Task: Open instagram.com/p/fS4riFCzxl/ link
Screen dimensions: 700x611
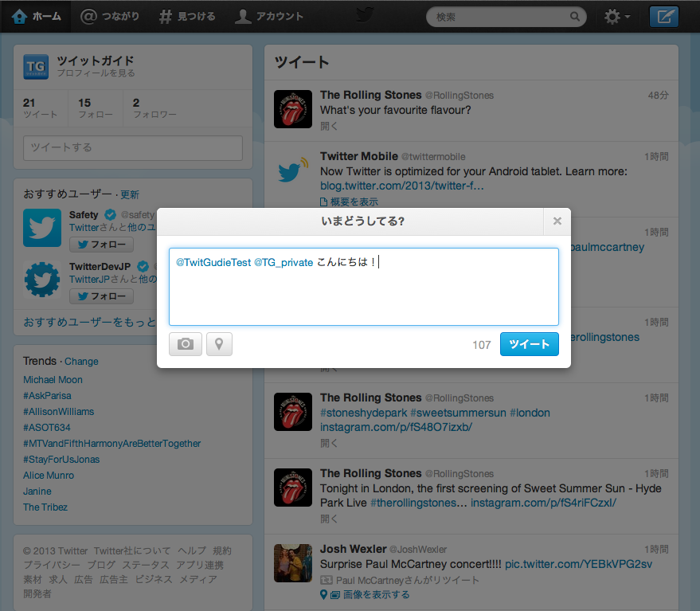Action: tap(543, 503)
